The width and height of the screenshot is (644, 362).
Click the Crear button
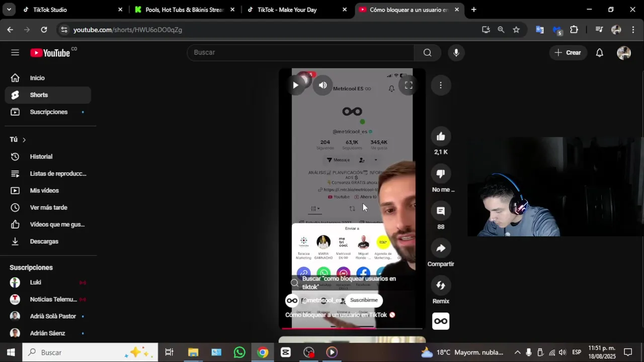[568, 52]
